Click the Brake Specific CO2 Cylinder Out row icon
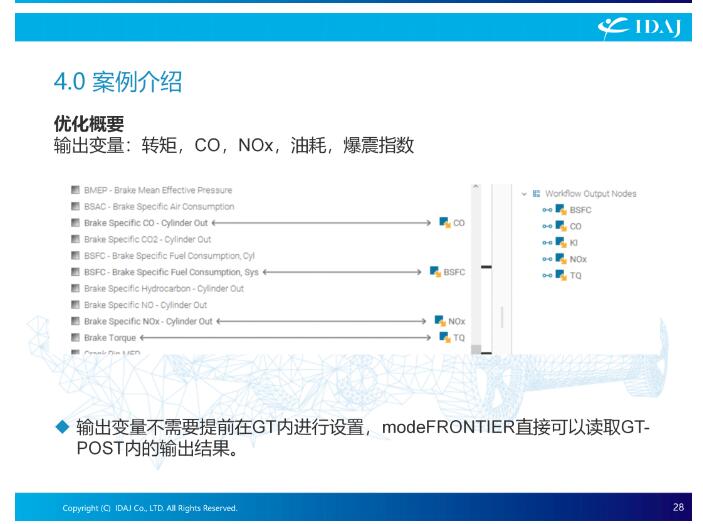The height and width of the screenshot is (524, 703). 75,239
